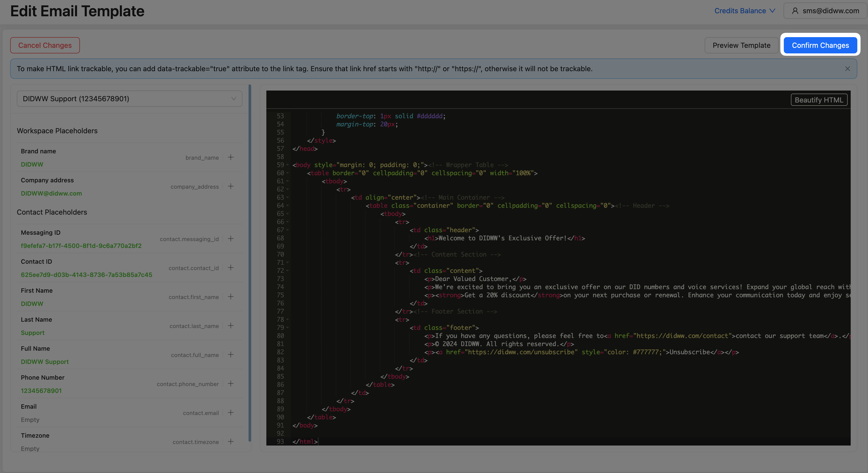
Task: Open the sms@didww.com account menu
Action: (x=825, y=11)
